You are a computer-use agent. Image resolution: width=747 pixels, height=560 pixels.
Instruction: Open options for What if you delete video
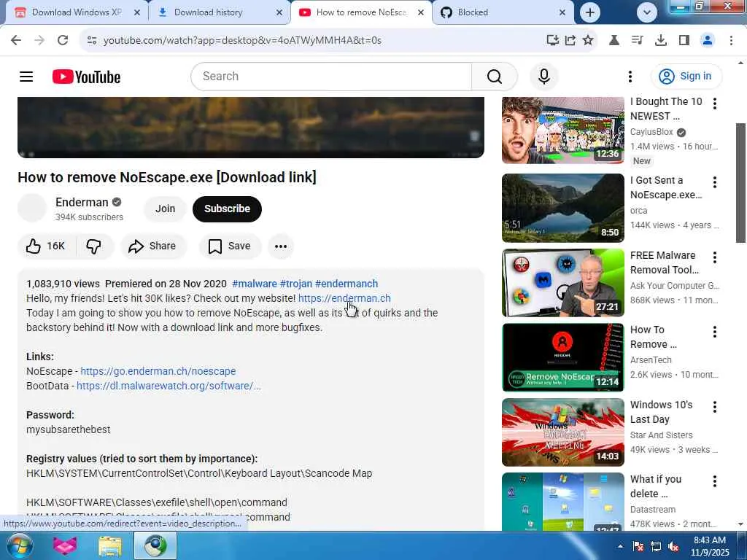(x=714, y=481)
